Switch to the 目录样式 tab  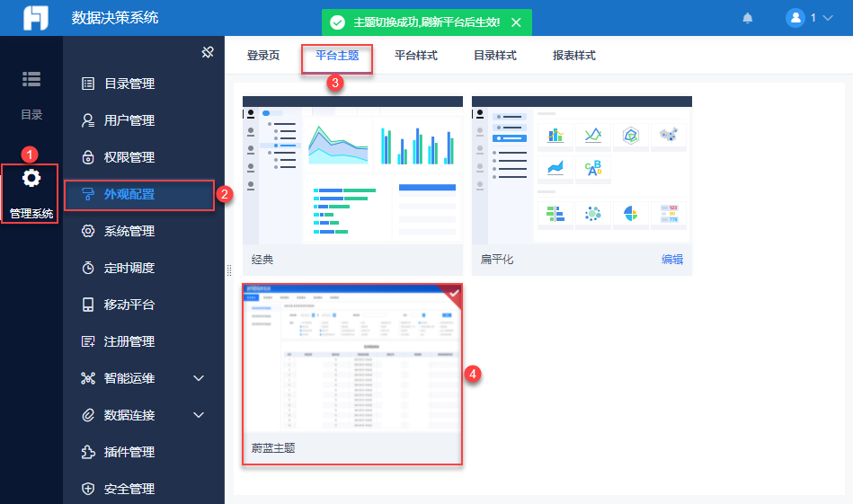495,56
